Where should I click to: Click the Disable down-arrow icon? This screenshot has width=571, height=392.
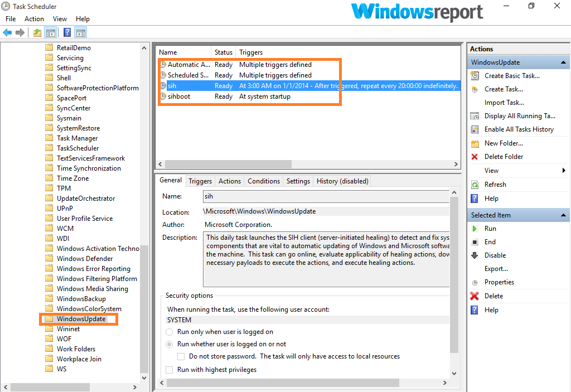(x=475, y=255)
